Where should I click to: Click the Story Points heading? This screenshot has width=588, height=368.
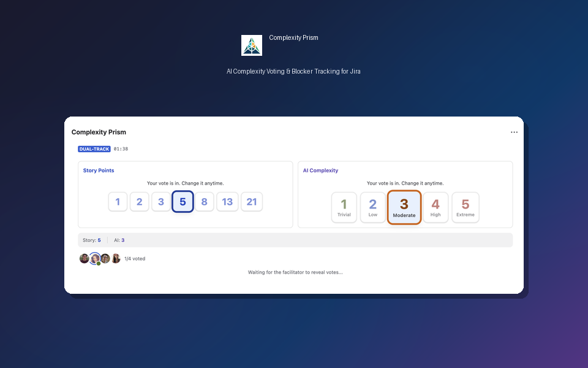point(99,171)
